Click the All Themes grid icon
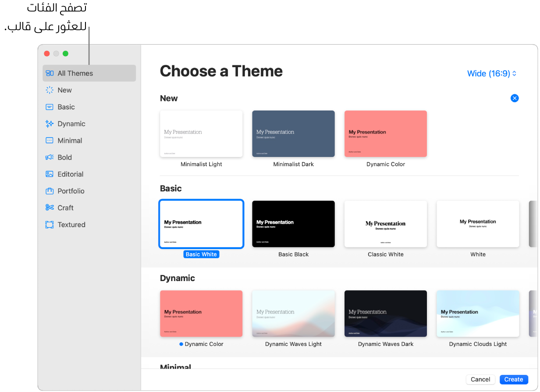Viewport: 540px width, 392px height. click(x=50, y=73)
